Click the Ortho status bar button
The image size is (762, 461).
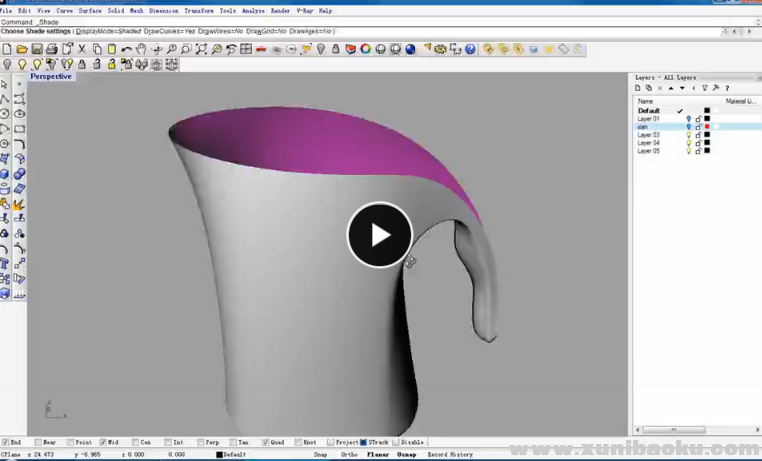(348, 454)
